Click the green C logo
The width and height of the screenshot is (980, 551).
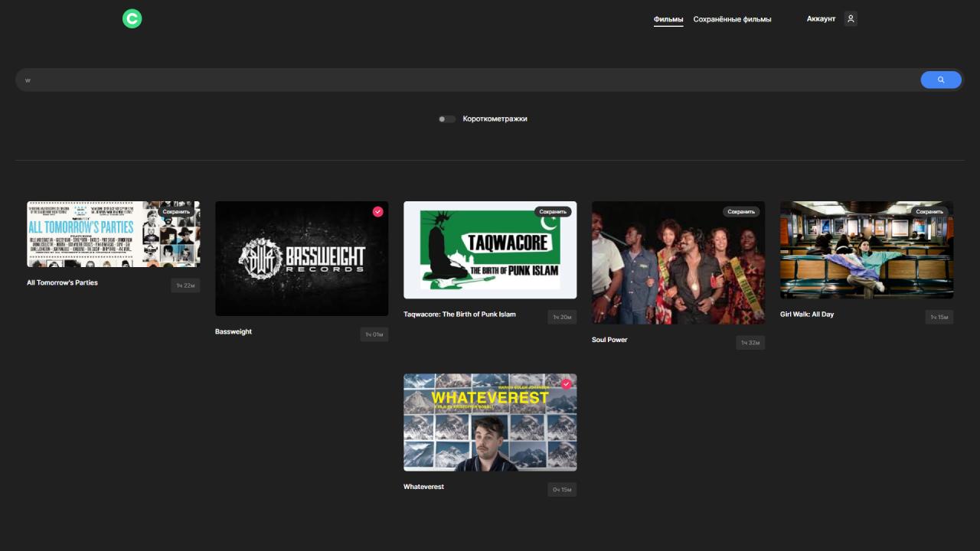(x=132, y=18)
